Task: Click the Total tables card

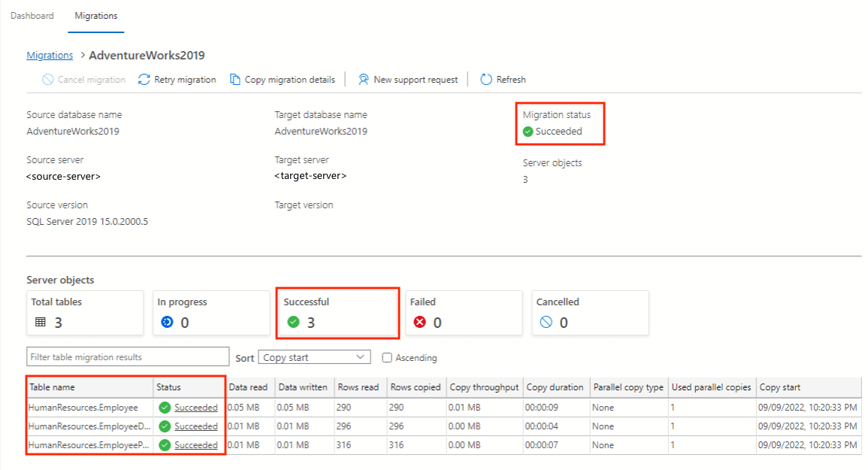Action: [84, 313]
